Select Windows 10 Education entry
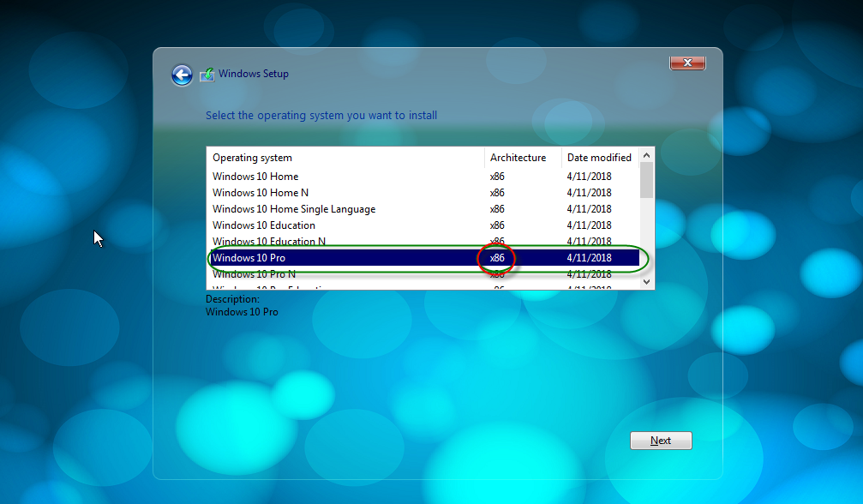Image resolution: width=863 pixels, height=504 pixels. click(x=264, y=225)
